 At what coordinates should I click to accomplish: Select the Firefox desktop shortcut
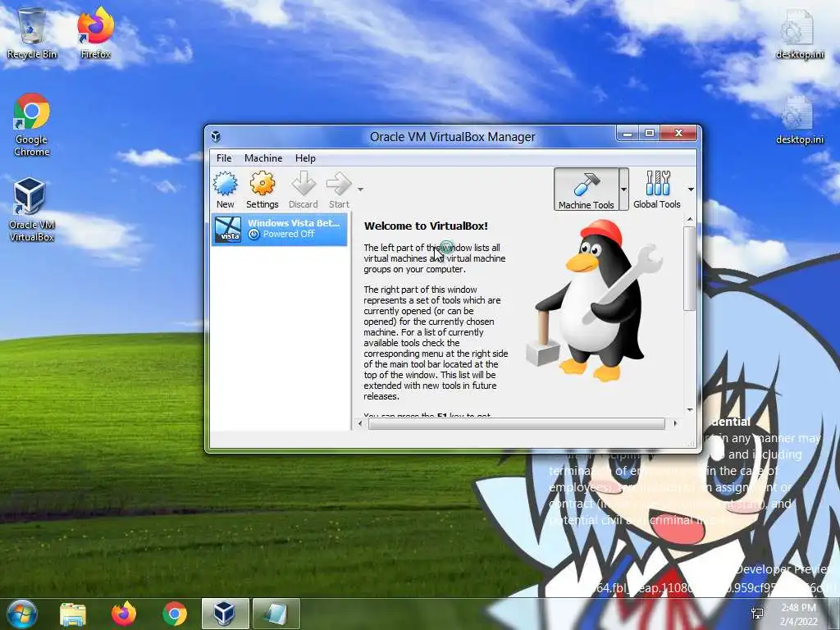pyautogui.click(x=95, y=33)
